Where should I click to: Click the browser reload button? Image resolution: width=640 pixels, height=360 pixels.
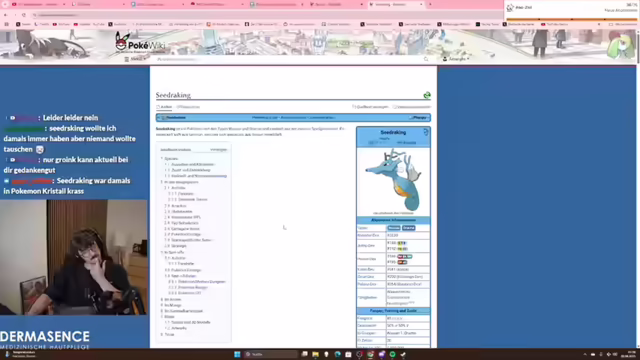point(24,15)
